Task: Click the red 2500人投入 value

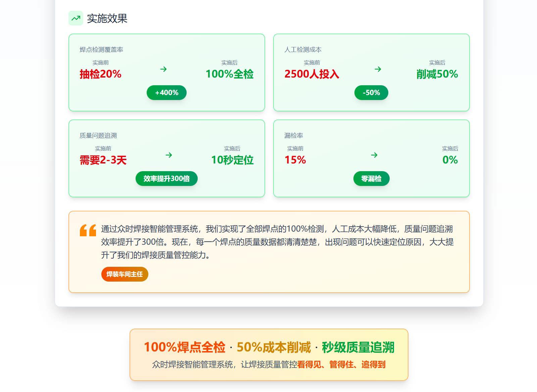Action: [312, 74]
